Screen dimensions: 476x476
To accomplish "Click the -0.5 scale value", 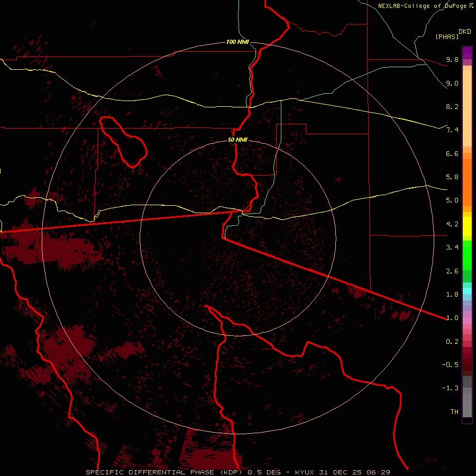I will [x=450, y=365].
